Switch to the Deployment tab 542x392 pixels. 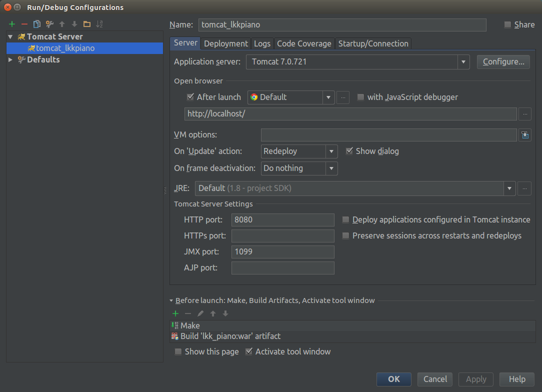point(225,44)
